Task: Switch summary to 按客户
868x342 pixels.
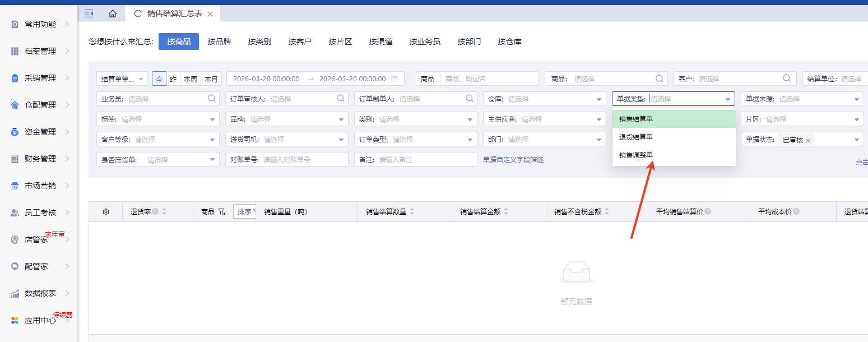Action: (x=300, y=41)
